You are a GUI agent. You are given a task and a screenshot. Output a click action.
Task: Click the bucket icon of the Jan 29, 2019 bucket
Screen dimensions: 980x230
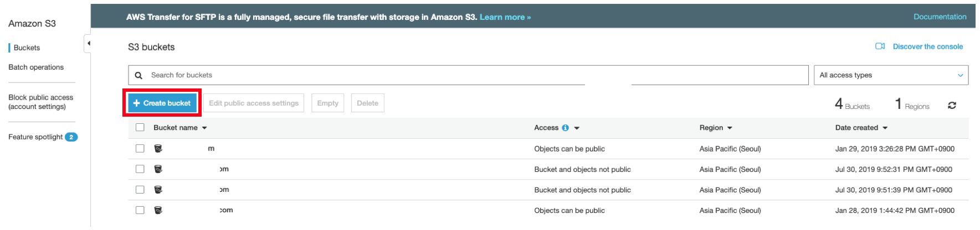pos(158,148)
